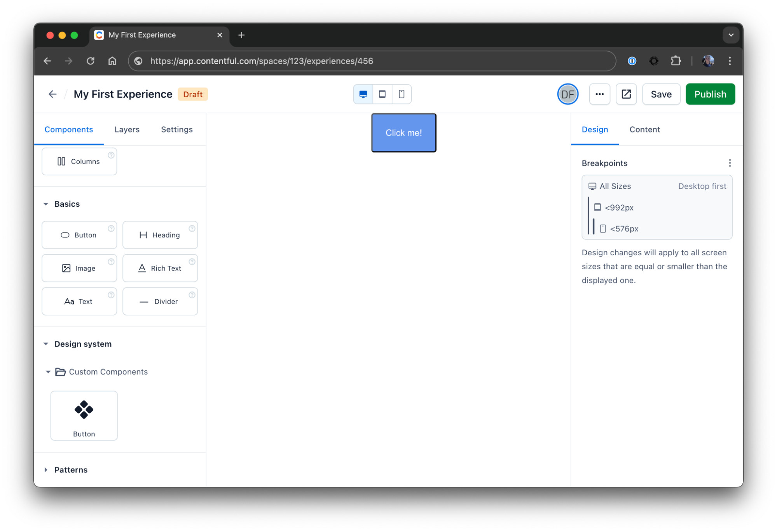This screenshot has width=777, height=532.
Task: Select All Sizes breakpoint option
Action: [x=615, y=186]
